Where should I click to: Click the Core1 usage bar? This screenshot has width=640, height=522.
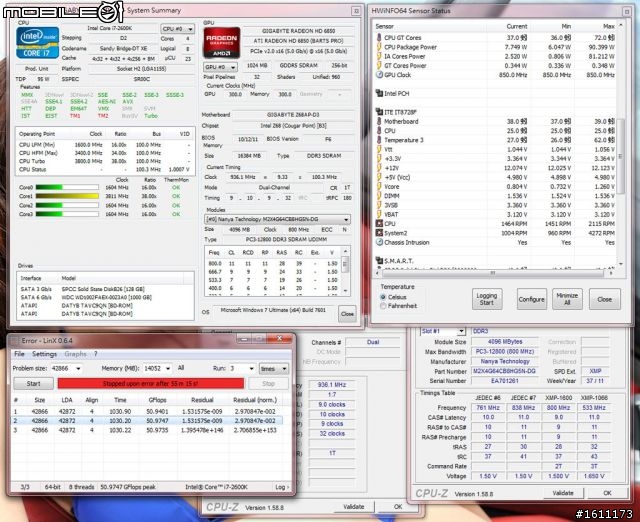coord(67,196)
